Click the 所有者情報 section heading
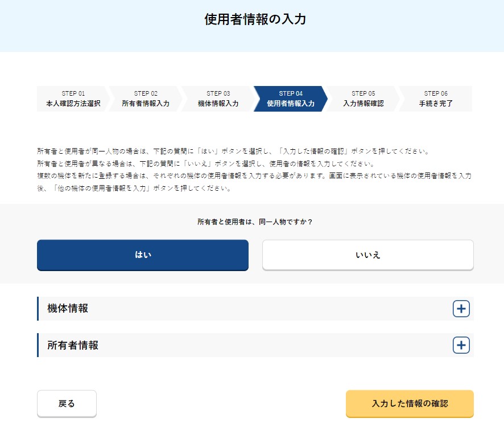Screen dimensions: 504x422 pyautogui.click(x=73, y=345)
